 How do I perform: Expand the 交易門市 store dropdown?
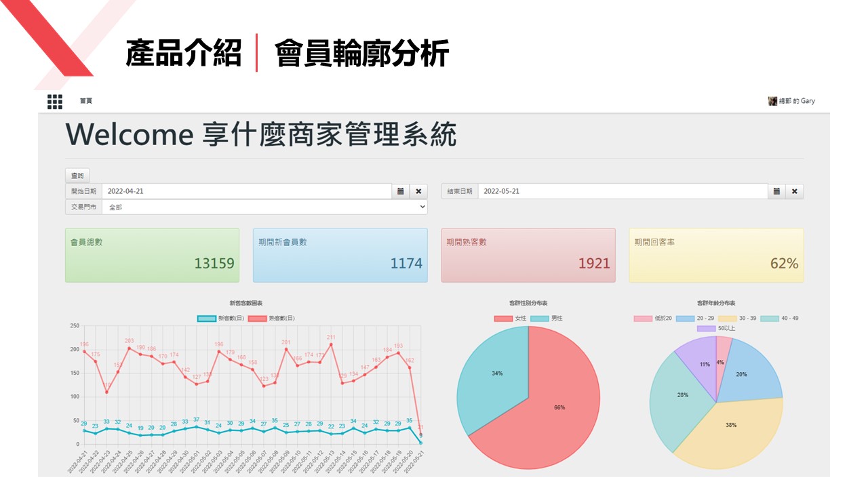click(x=264, y=207)
